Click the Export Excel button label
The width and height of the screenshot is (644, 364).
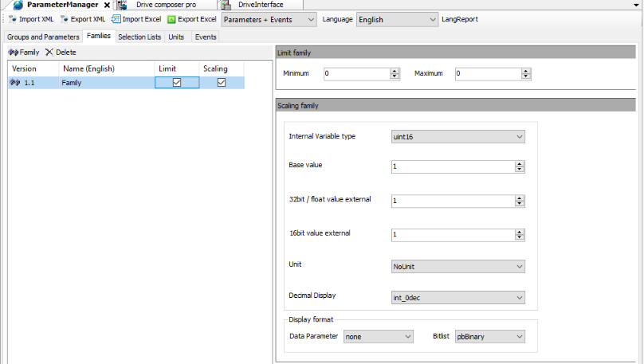(197, 19)
